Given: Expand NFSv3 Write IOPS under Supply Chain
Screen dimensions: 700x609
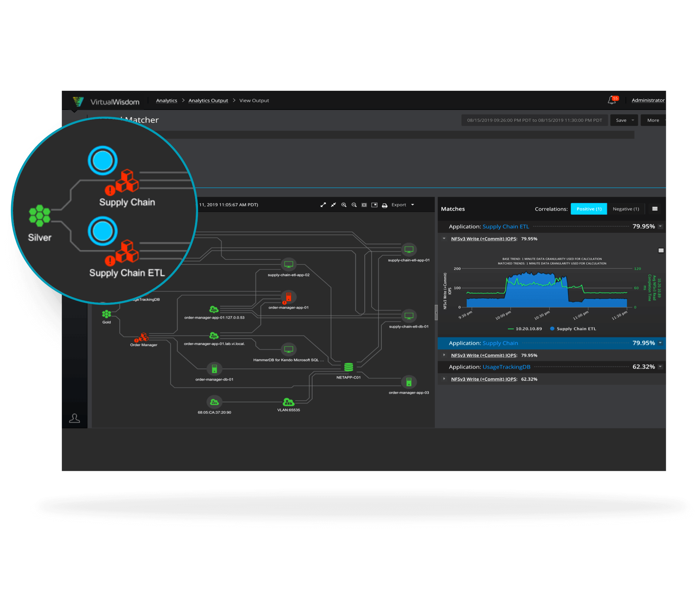Looking at the screenshot, I should click(x=444, y=355).
